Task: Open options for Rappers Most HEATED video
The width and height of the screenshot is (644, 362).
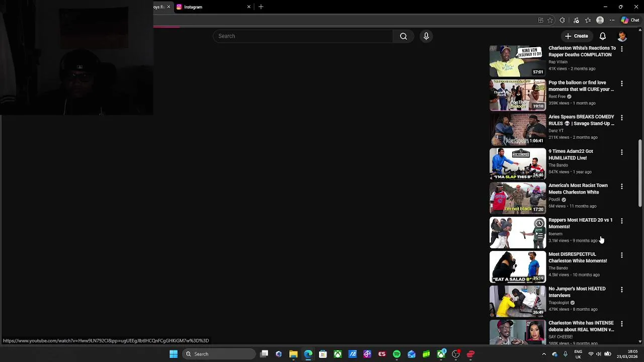Action: 622,221
